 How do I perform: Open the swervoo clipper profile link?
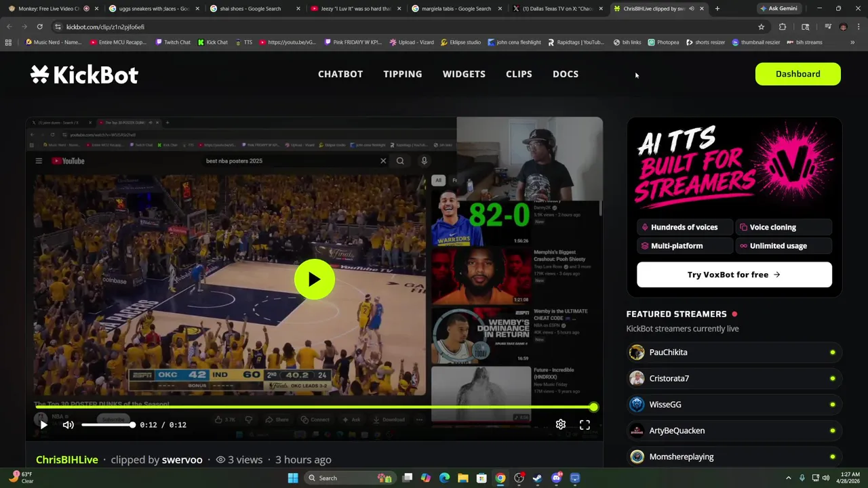pyautogui.click(x=182, y=460)
